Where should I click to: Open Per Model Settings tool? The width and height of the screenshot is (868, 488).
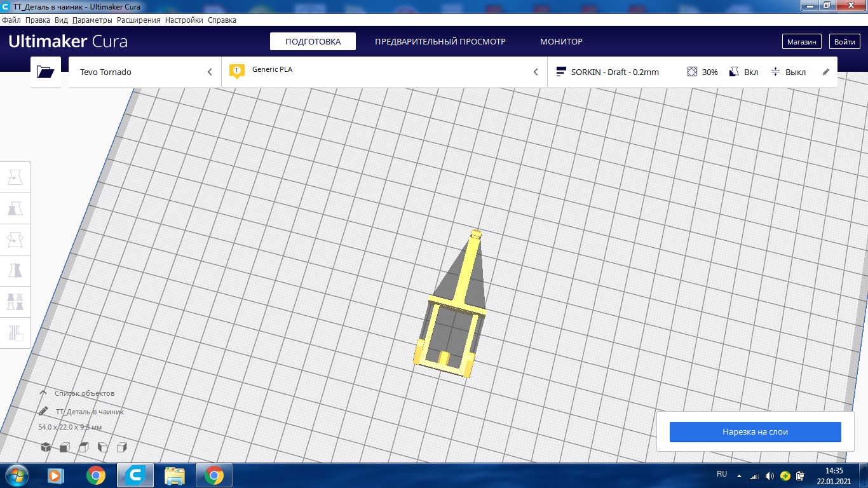tap(15, 302)
